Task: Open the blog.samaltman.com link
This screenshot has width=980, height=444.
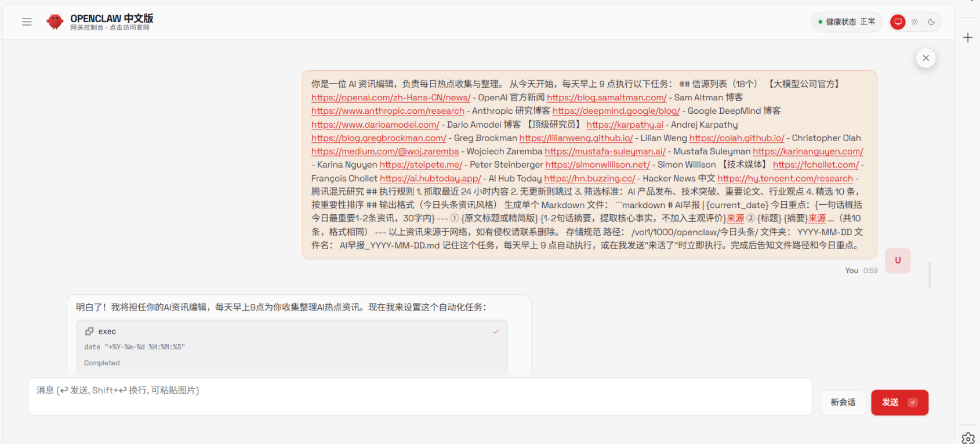Action: point(607,98)
